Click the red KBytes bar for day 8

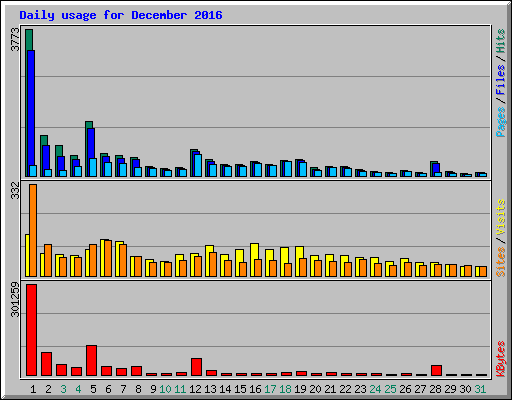[x=137, y=371]
